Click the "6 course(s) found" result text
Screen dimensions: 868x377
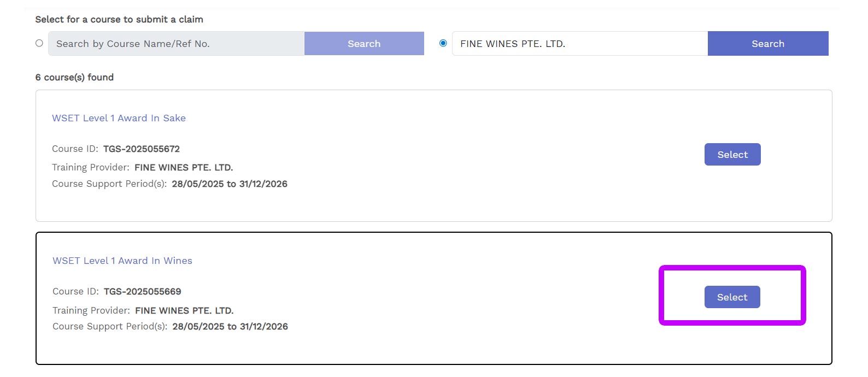74,77
